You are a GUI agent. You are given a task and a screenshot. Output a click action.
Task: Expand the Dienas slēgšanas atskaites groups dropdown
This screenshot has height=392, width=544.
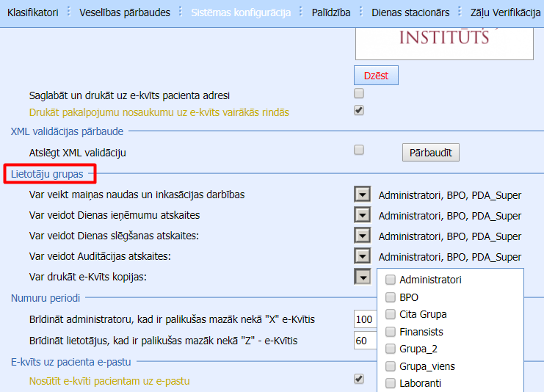[362, 236]
